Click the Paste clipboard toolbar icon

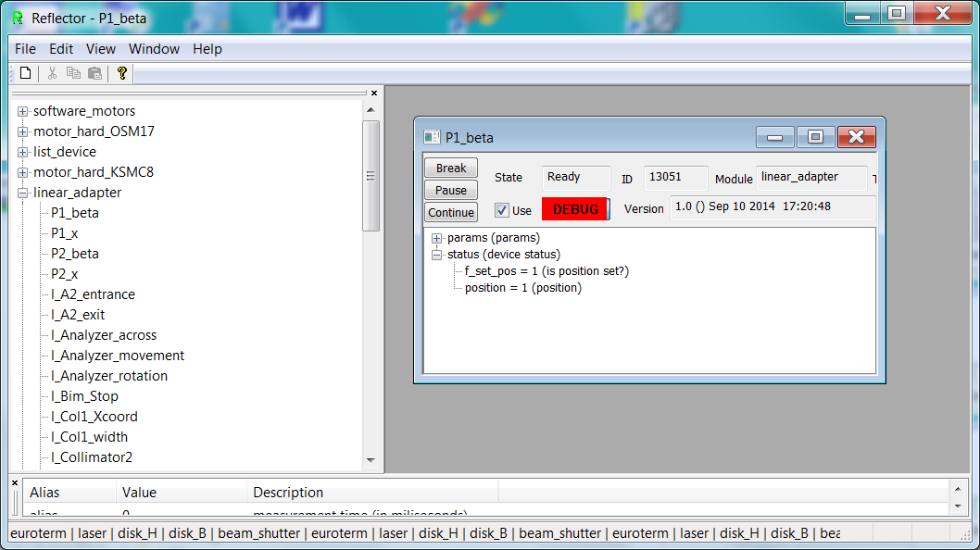coord(94,73)
